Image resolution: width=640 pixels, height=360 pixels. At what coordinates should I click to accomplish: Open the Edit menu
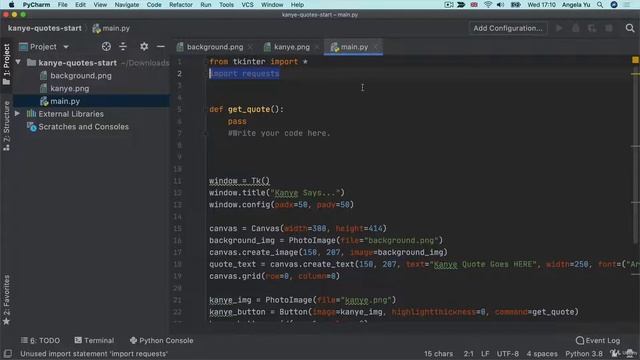pyautogui.click(x=80, y=4)
